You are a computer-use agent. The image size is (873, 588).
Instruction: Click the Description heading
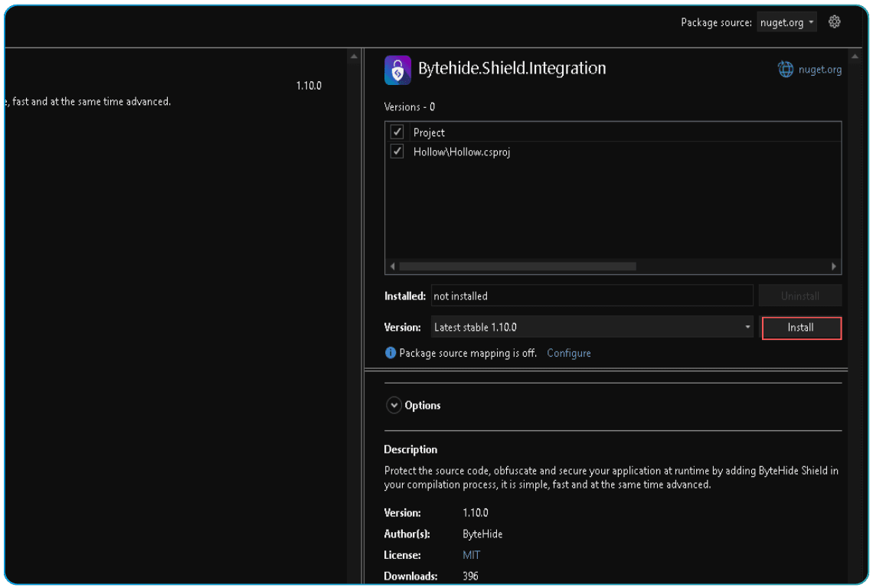click(x=410, y=449)
